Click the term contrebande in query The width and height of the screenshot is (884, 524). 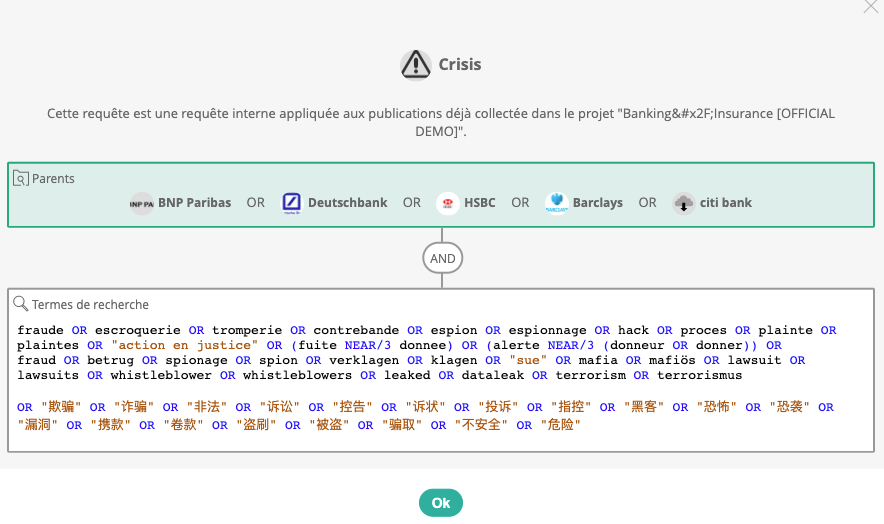click(x=356, y=330)
